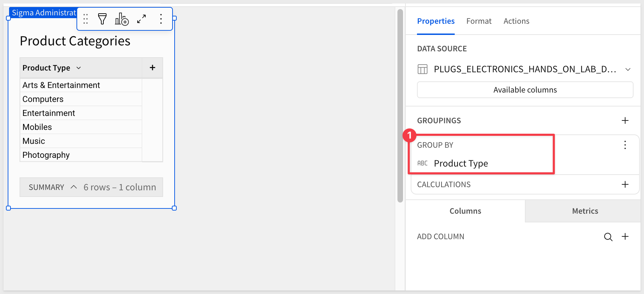Collapse the SUMMARY bar
Screen dimensions: 644x294
pos(74,187)
